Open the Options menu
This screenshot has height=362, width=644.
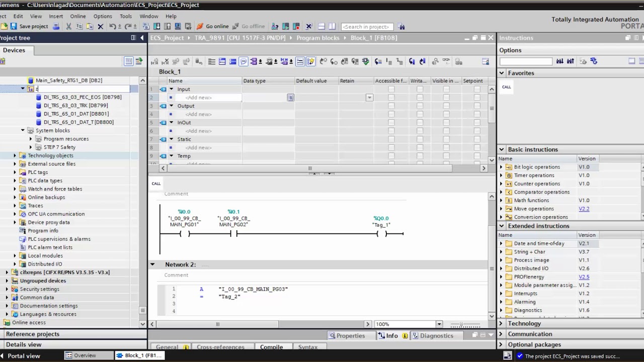click(103, 16)
